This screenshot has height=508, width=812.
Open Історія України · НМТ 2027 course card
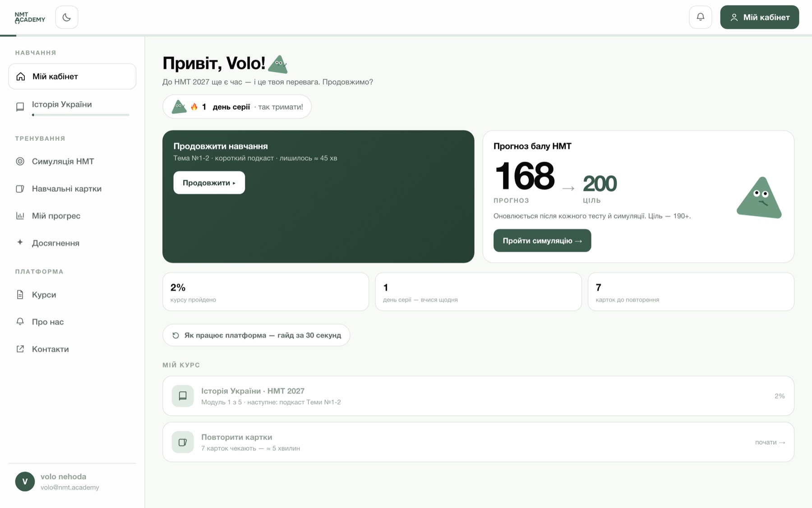pos(478,396)
